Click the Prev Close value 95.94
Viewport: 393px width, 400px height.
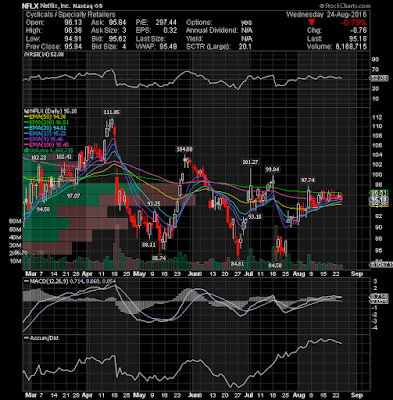73,47
